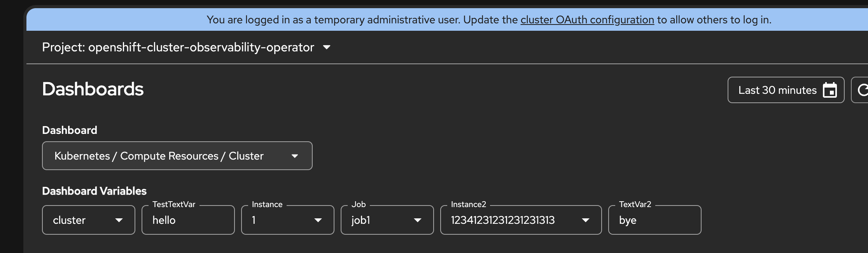This screenshot has height=253, width=868.
Task: Click the caret arrow on the cluster dropdown
Action: tap(119, 220)
